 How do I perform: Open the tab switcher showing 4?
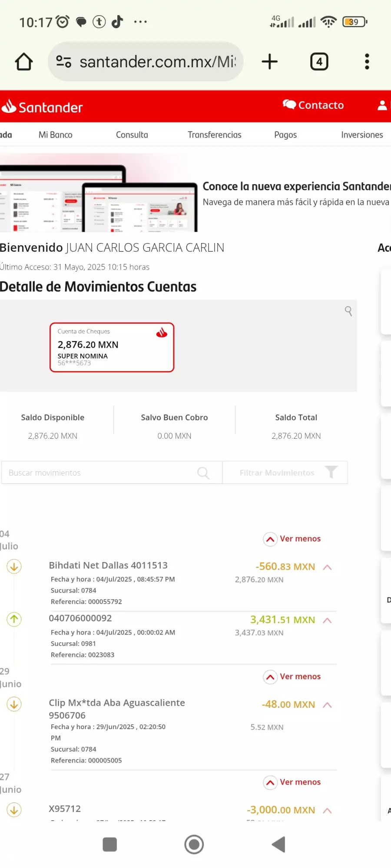(x=319, y=62)
